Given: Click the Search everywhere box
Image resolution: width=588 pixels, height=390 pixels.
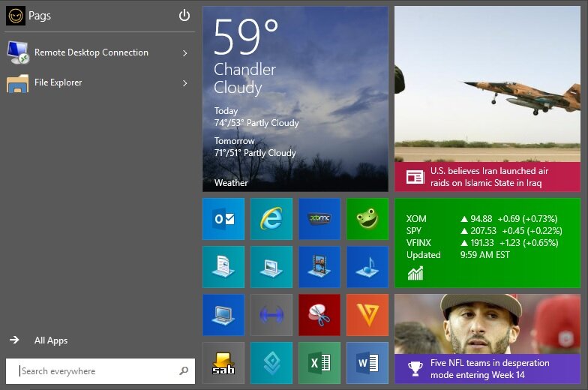Looking at the screenshot, I should 94,371.
